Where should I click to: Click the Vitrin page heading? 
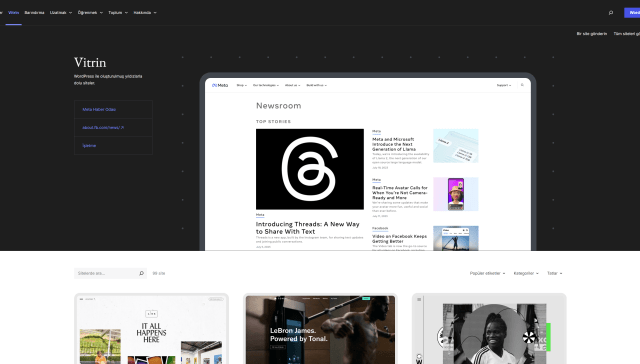coord(90,62)
